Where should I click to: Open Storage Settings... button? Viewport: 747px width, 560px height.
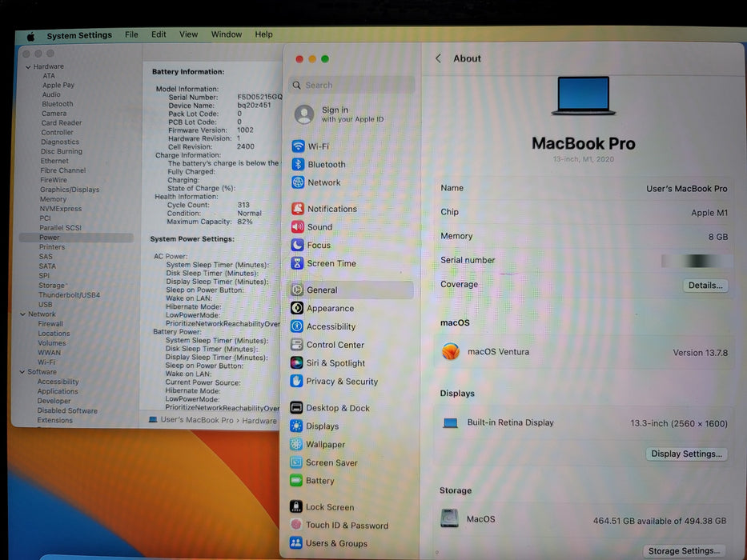(x=684, y=551)
